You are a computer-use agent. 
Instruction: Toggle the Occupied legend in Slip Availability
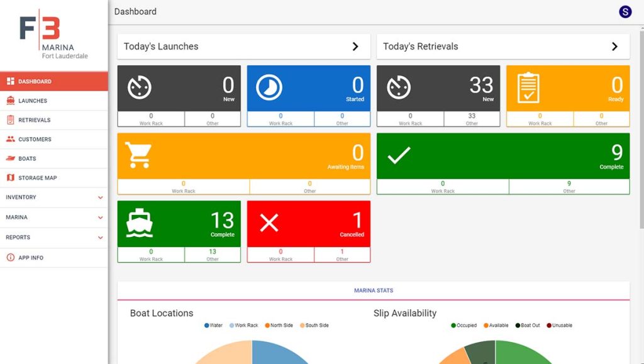[x=454, y=325]
